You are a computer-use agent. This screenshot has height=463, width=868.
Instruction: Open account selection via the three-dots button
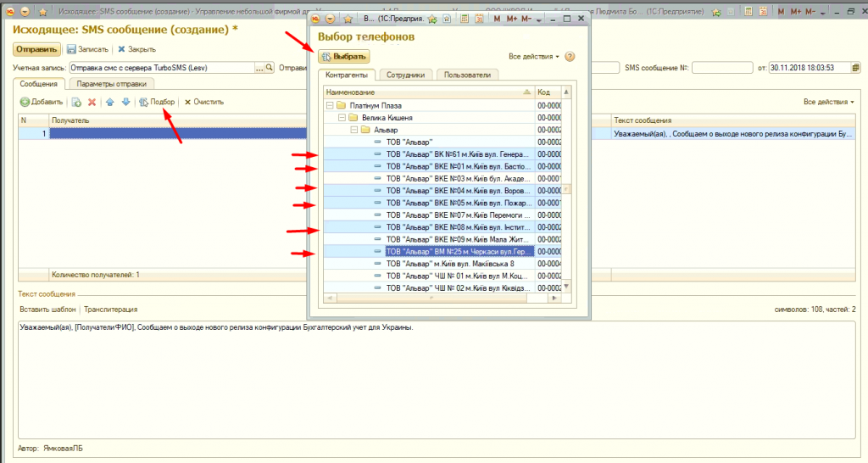pos(259,68)
